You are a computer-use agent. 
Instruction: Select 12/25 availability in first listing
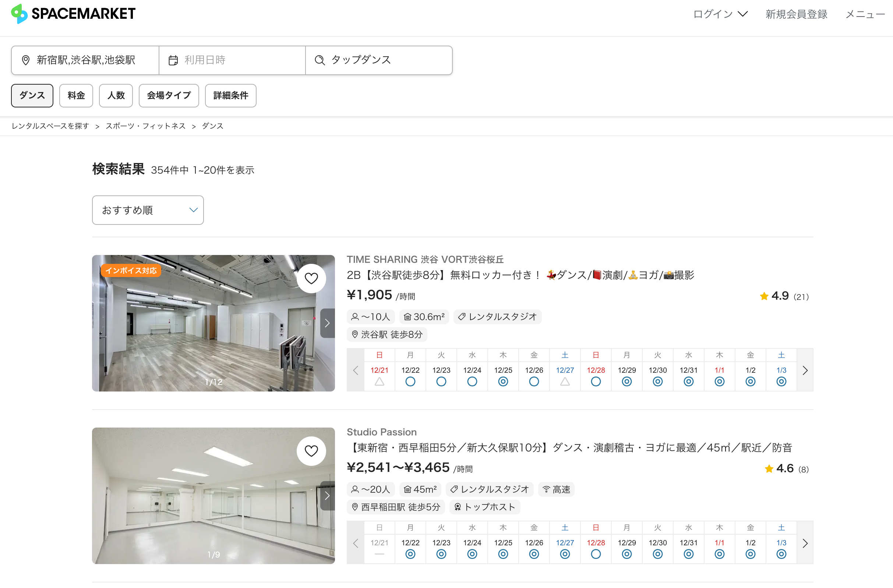(x=503, y=381)
